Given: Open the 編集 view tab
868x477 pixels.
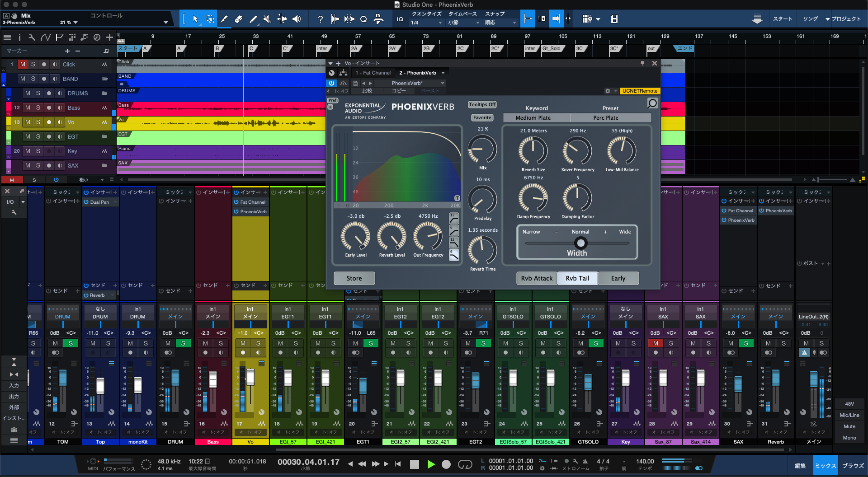Looking at the screenshot, I should (800, 465).
